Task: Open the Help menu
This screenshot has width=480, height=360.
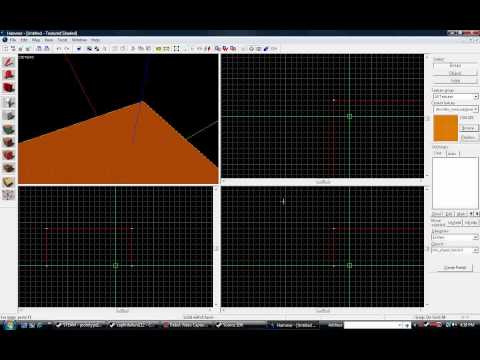Action: point(95,40)
